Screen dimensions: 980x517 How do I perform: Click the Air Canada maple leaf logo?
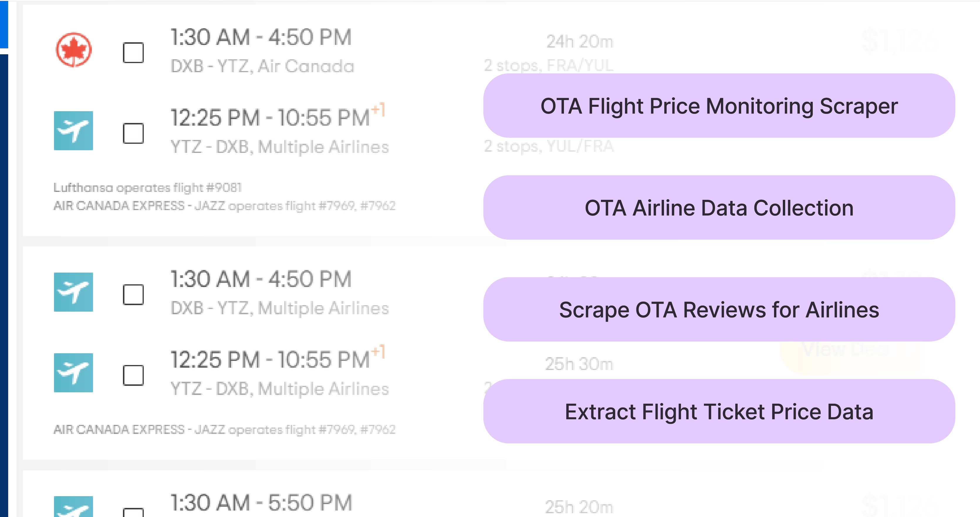point(73,50)
